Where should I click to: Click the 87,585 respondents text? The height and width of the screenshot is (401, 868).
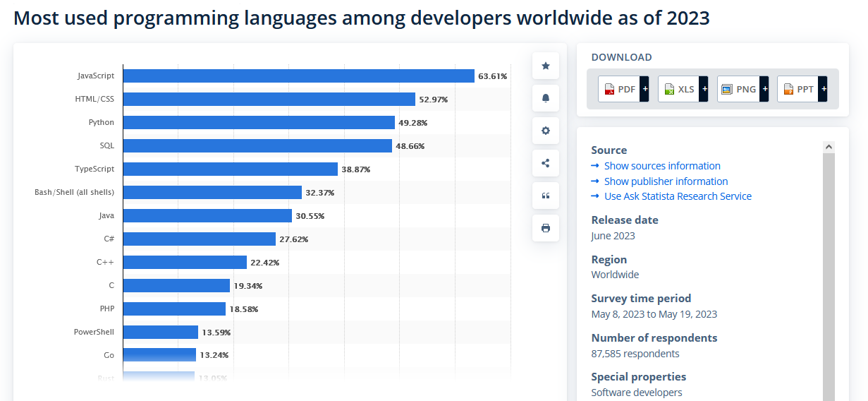pyautogui.click(x=635, y=354)
